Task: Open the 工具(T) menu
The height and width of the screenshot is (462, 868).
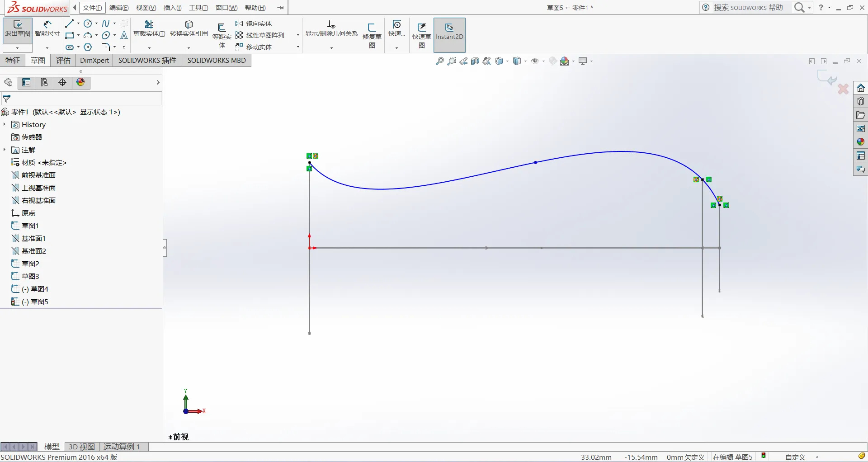Action: click(x=198, y=8)
